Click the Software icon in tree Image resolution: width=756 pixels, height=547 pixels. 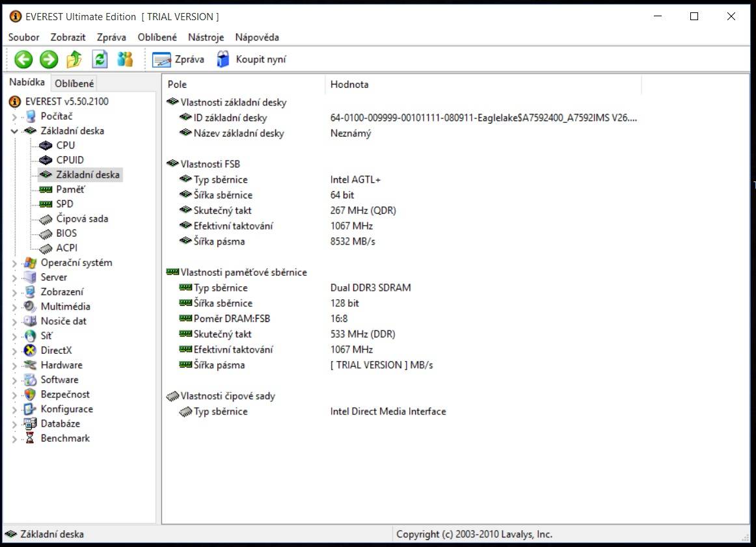tap(30, 380)
